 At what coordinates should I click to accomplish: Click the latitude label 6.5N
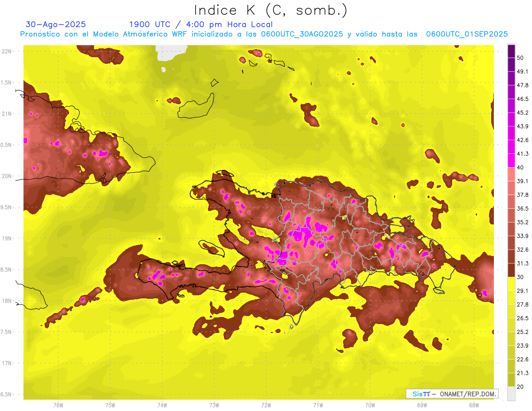click(x=7, y=394)
